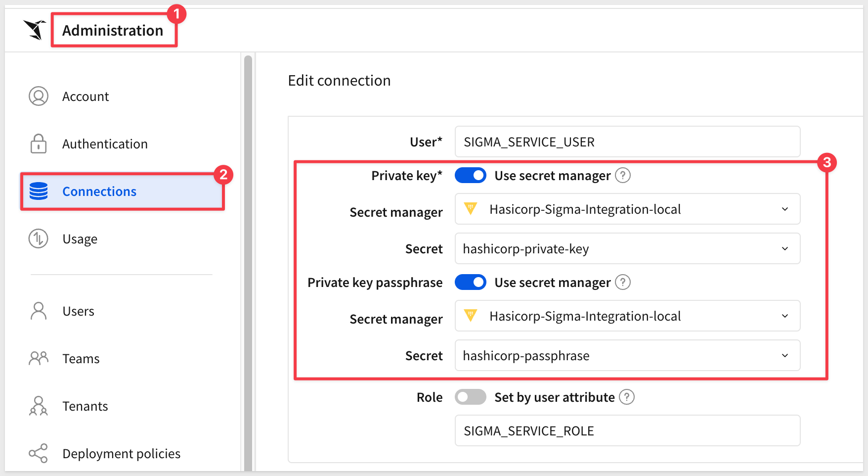This screenshot has height=476, width=868.
Task: Click the SIGMA_SERVICE_USER user field
Action: coord(627,142)
